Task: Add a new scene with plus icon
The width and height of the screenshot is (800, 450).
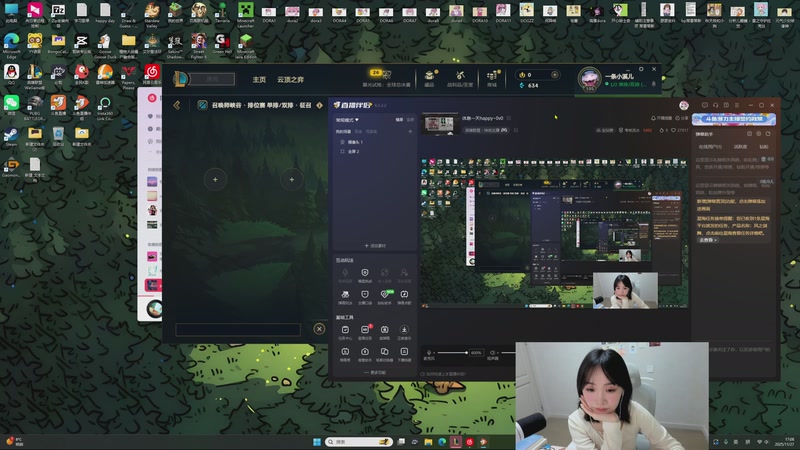Action: pos(410,132)
